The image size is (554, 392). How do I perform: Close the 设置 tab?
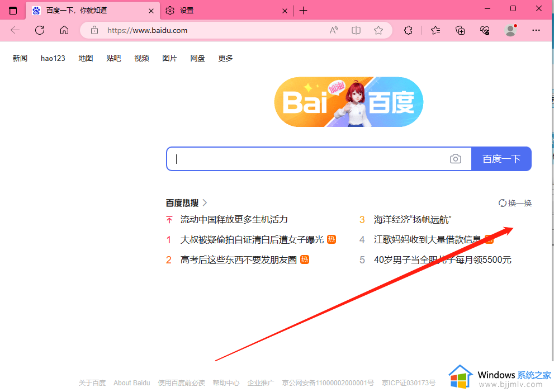tap(285, 11)
